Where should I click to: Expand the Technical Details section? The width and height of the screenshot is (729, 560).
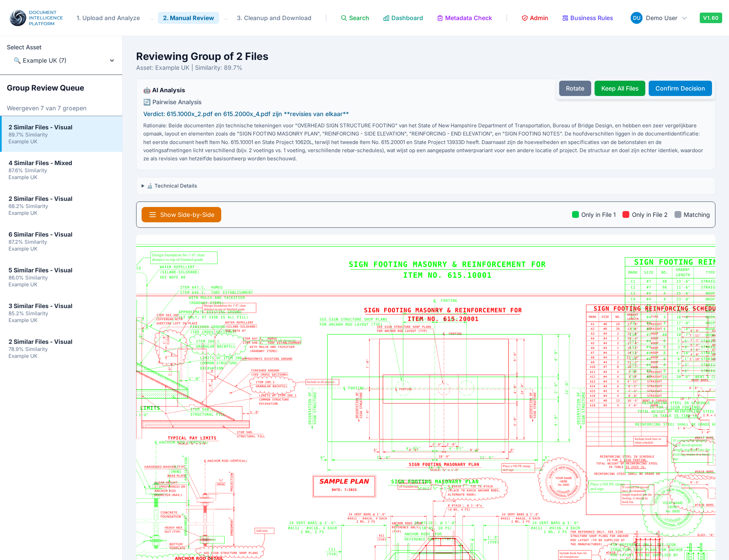tap(169, 186)
